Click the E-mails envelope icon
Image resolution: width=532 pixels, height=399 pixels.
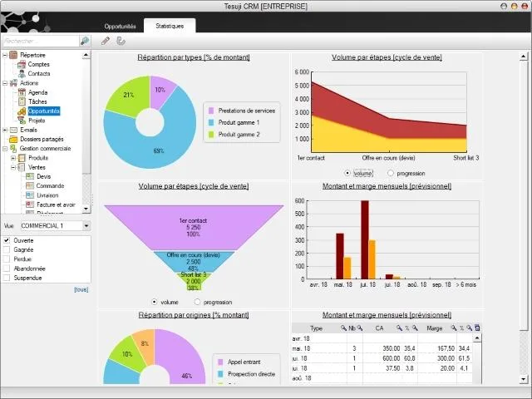coord(13,130)
